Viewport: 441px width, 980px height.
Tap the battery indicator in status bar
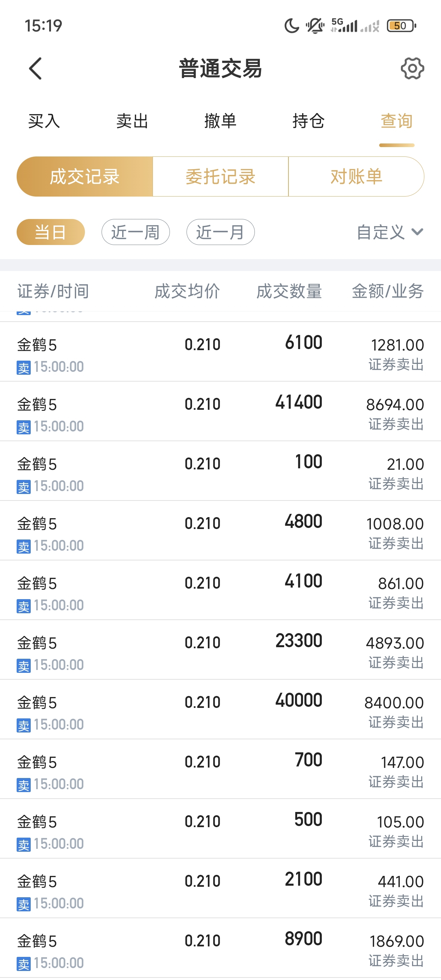pos(401,26)
